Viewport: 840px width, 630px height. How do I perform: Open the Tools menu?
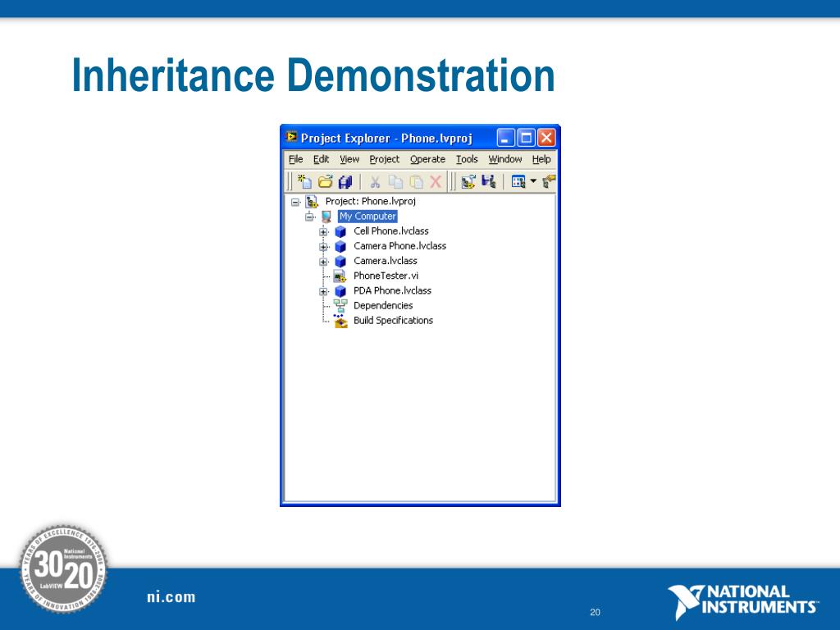pyautogui.click(x=467, y=159)
